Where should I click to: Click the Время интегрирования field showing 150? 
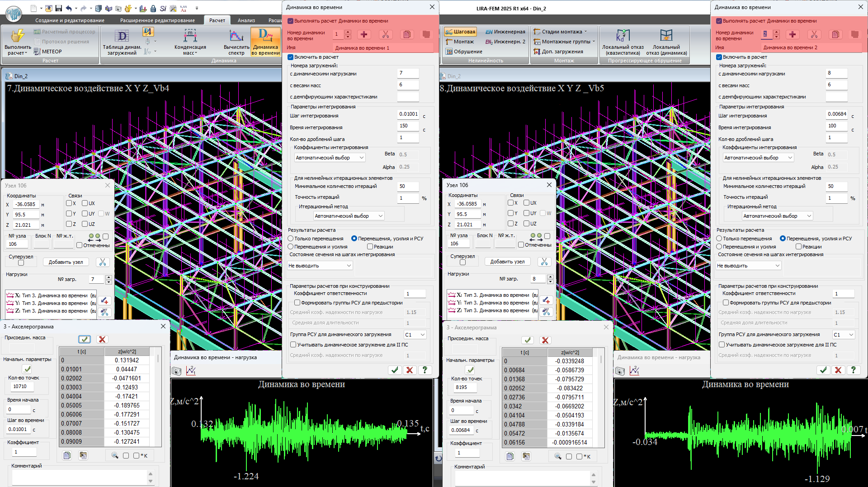[408, 126]
